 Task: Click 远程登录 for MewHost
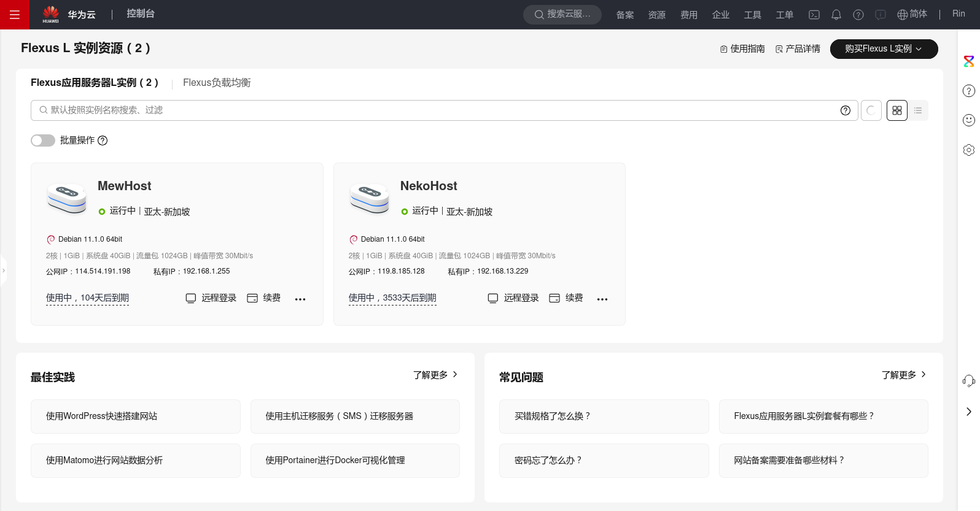click(x=211, y=298)
